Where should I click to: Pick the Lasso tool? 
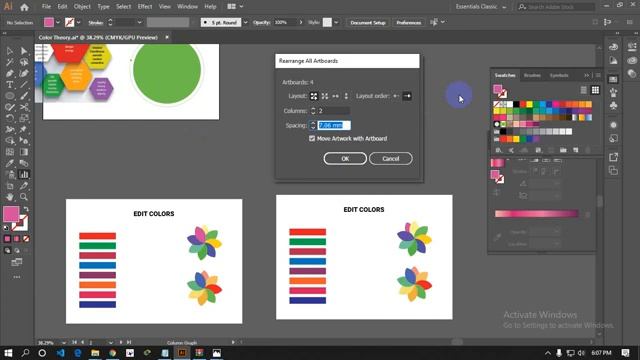[24, 62]
